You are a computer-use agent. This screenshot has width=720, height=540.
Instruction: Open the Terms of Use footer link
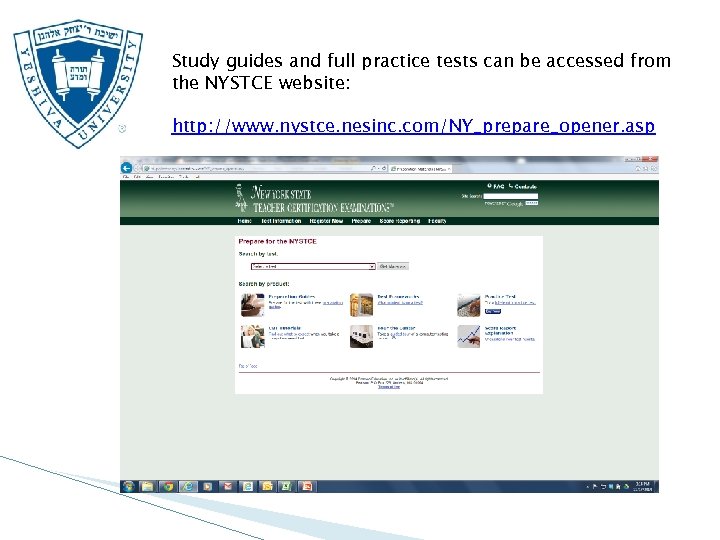(388, 387)
